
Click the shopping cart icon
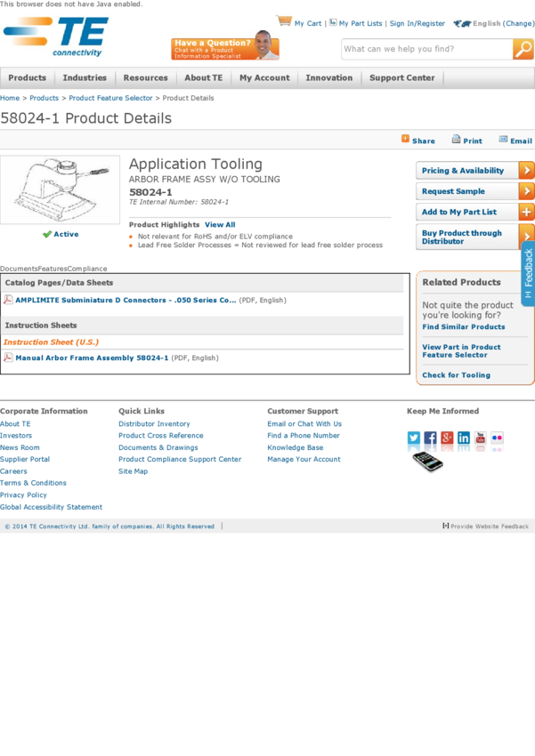tap(284, 20)
